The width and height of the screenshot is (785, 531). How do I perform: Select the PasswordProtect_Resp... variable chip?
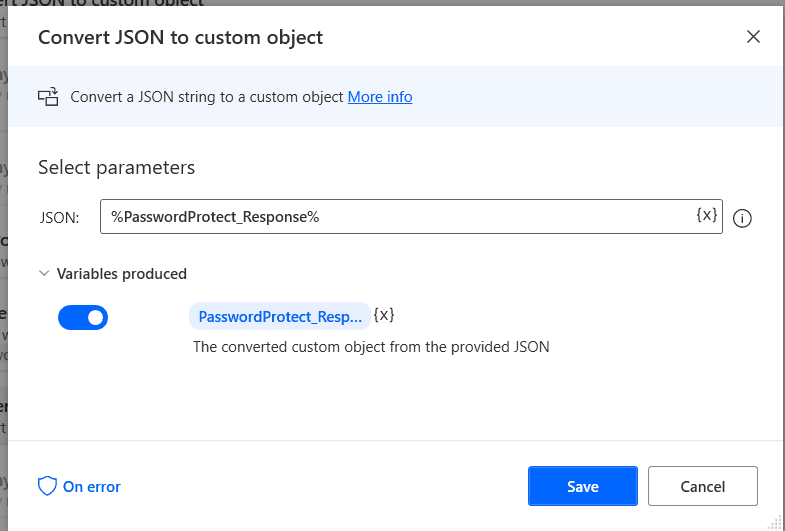pyautogui.click(x=279, y=317)
